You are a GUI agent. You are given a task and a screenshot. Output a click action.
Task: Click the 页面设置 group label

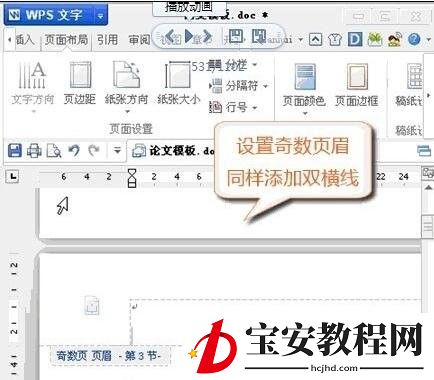tap(131, 129)
